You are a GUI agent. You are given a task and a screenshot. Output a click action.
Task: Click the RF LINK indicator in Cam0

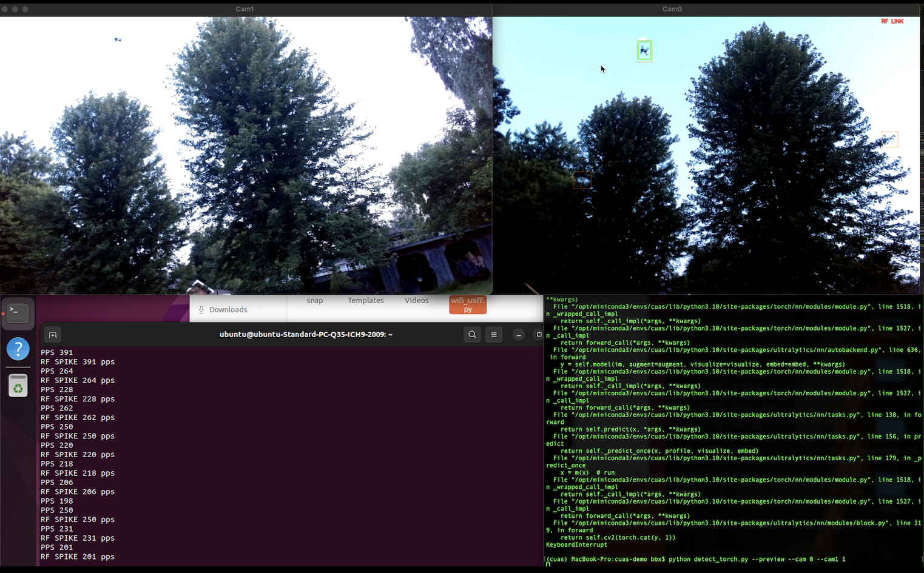pos(892,21)
